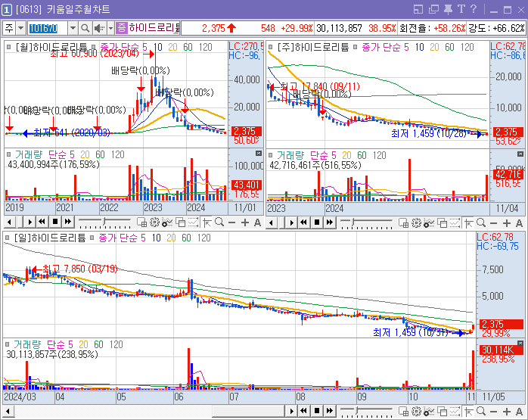
Task: Click the A auto-scale icon on monthly toolbar
Action: [257, 222]
